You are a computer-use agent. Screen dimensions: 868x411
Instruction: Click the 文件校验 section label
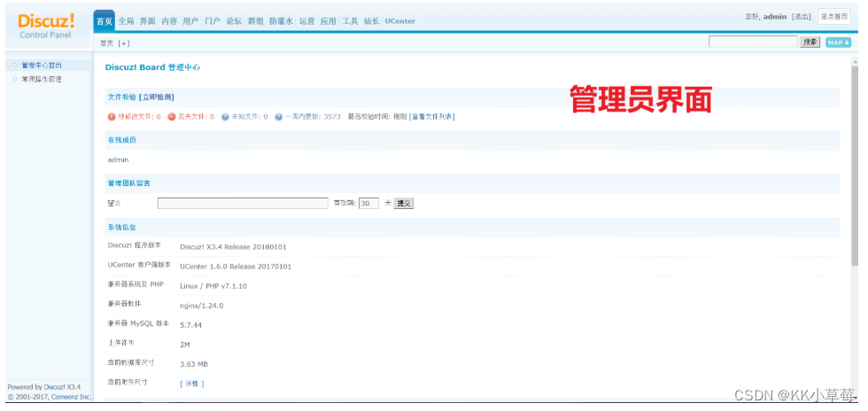click(x=122, y=97)
